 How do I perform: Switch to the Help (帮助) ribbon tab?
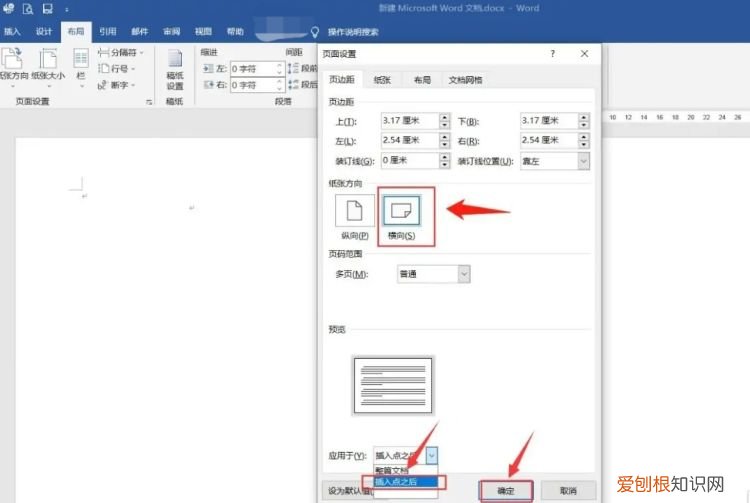tap(235, 32)
